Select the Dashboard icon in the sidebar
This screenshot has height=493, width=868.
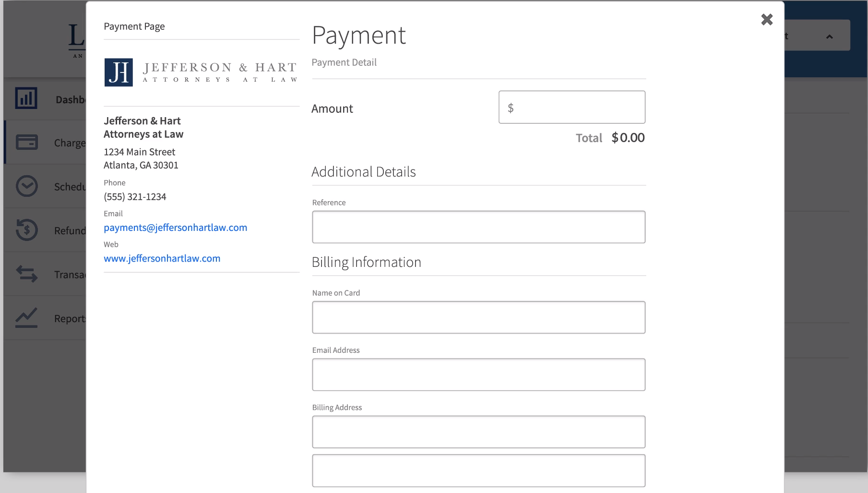click(x=26, y=98)
